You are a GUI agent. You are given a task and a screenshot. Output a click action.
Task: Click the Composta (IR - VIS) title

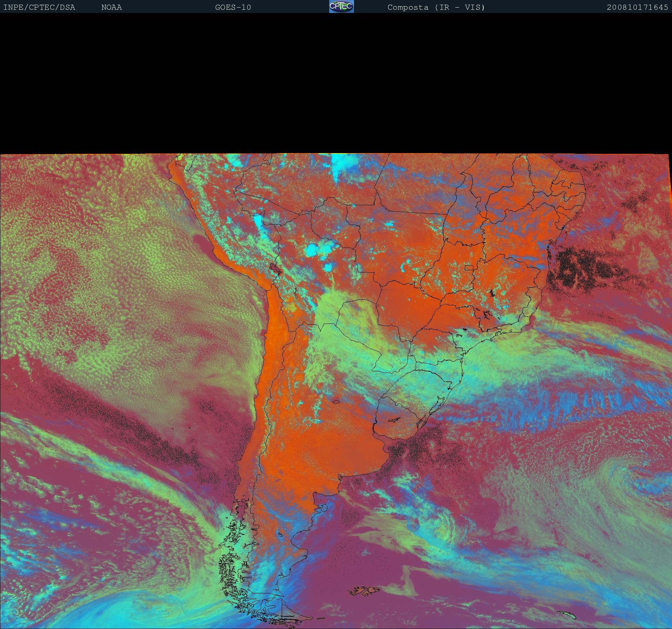pos(436,7)
